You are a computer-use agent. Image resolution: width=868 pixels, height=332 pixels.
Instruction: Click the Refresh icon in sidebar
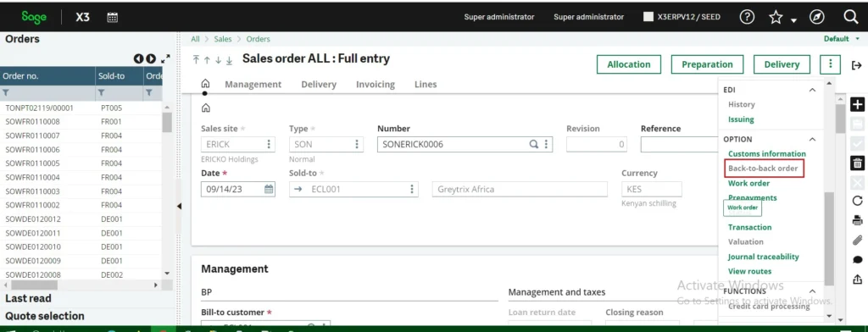pyautogui.click(x=858, y=201)
